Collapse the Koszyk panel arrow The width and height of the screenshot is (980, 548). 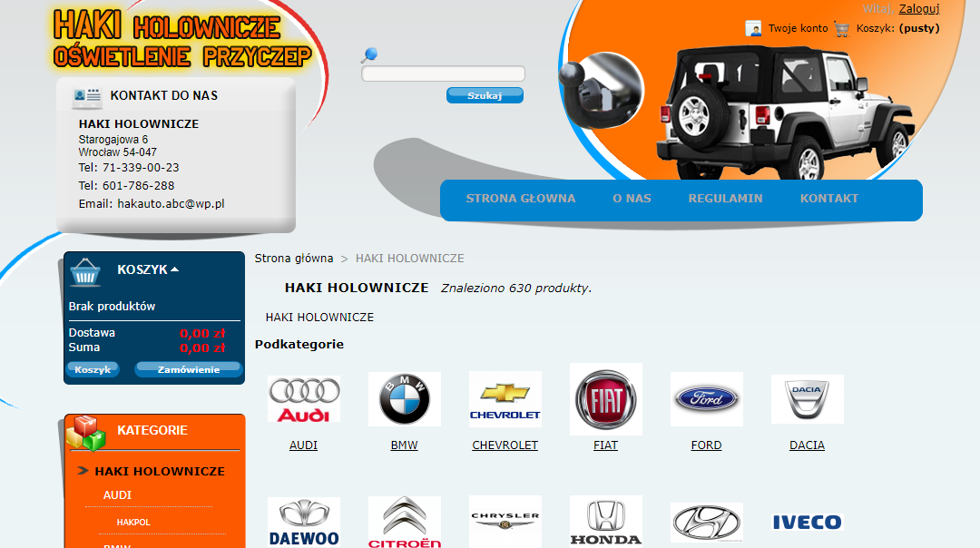click(x=175, y=269)
